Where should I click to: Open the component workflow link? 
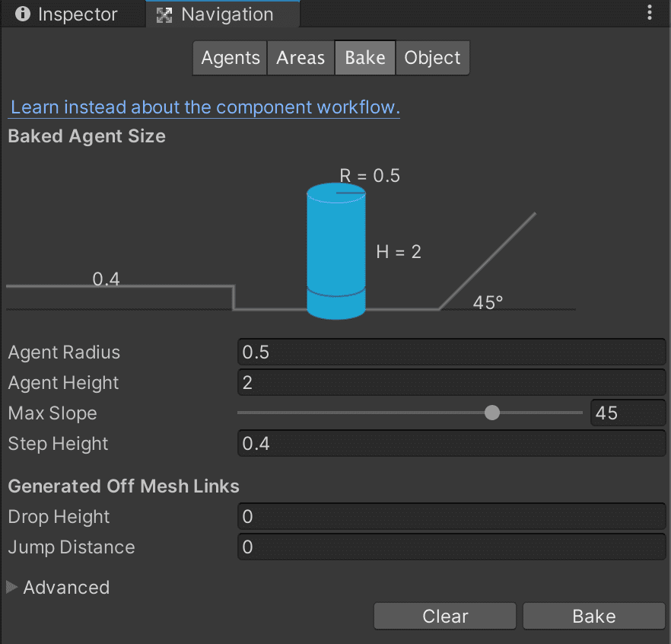pyautogui.click(x=205, y=107)
